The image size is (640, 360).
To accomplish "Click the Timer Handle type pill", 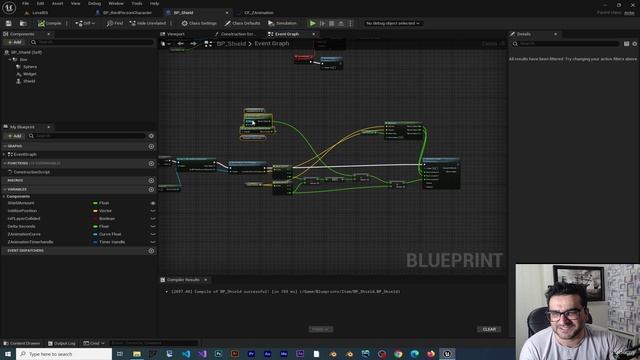I will pyautogui.click(x=109, y=242).
